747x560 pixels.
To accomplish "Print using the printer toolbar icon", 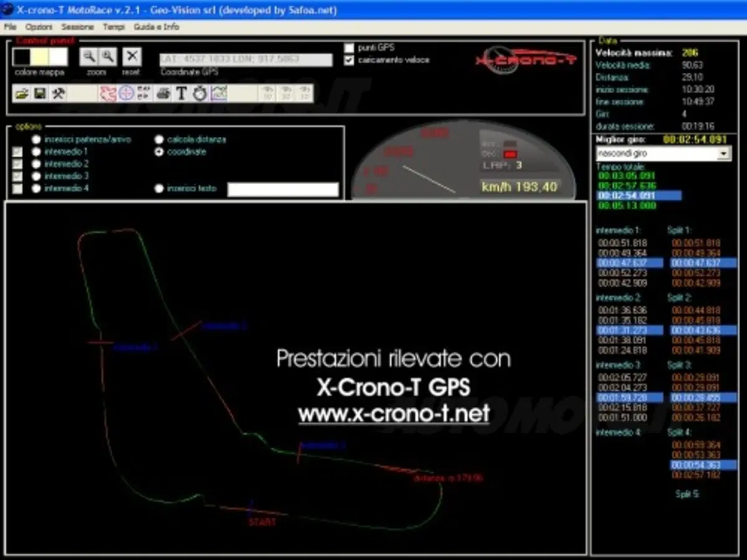I will coord(163,93).
